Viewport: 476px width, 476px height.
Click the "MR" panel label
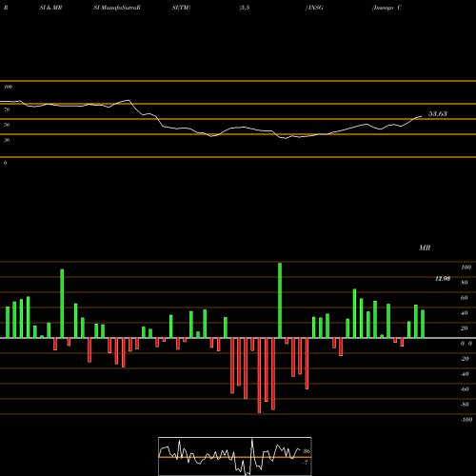click(x=425, y=248)
